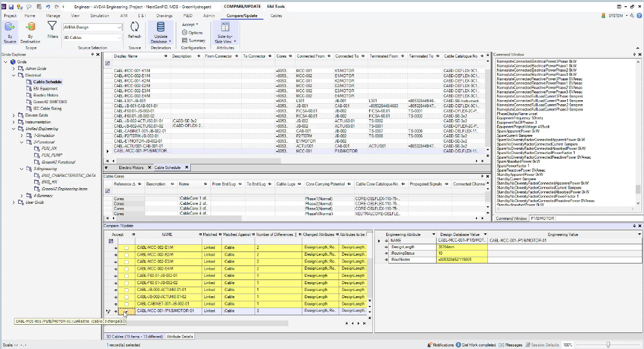Expand the User Grids tree node
Screen dimensions: 644x349
(x=14, y=202)
